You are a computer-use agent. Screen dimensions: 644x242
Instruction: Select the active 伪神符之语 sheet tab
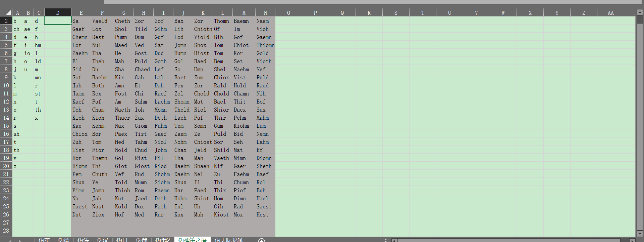pos(192,240)
